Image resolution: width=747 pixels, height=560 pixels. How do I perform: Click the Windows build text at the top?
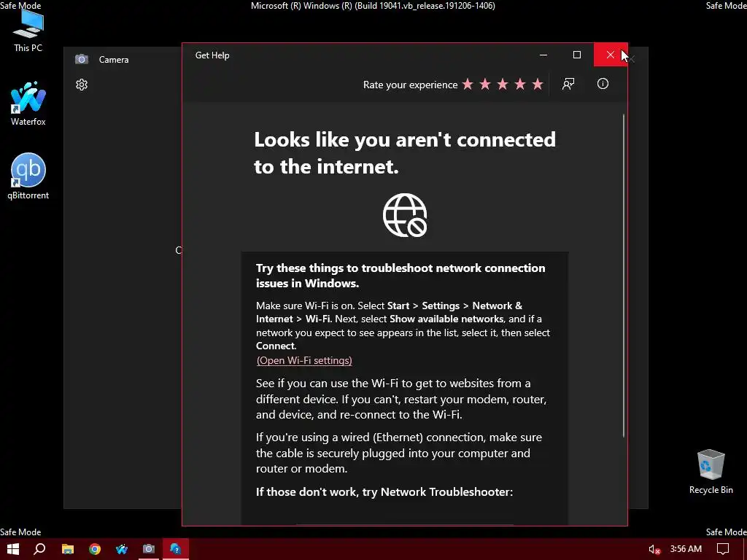pyautogui.click(x=373, y=6)
